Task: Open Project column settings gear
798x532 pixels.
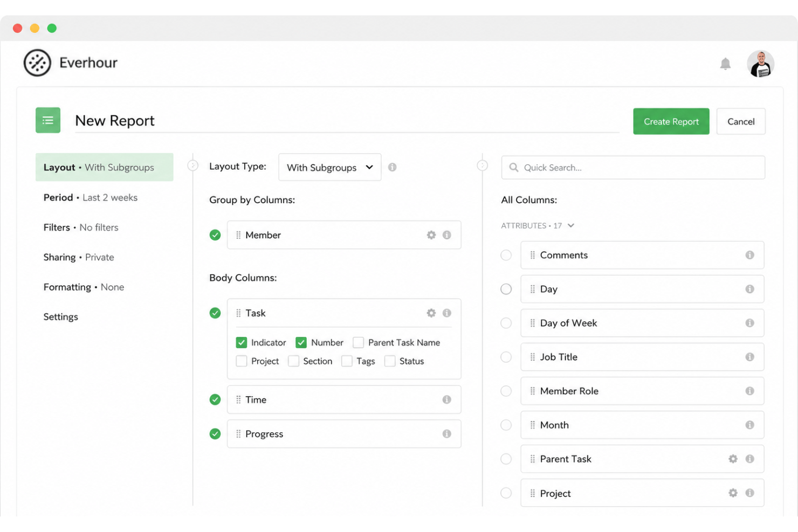Action: click(x=733, y=493)
